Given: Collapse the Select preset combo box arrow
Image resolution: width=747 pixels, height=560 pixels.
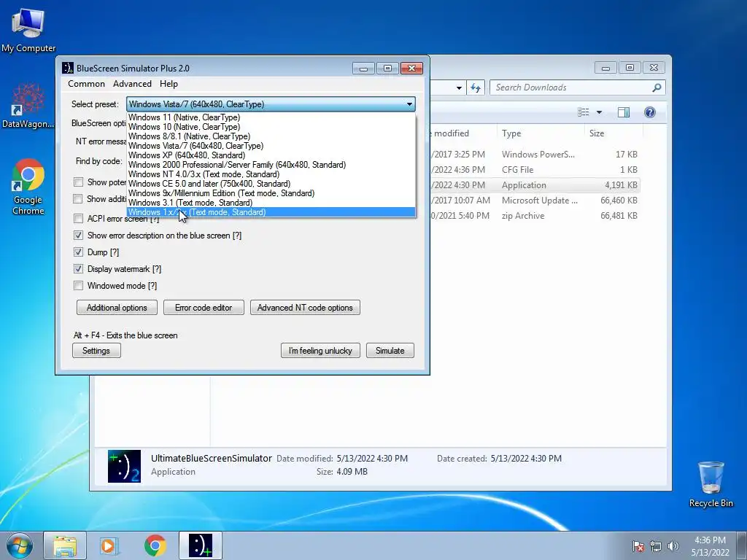Looking at the screenshot, I should 409,104.
